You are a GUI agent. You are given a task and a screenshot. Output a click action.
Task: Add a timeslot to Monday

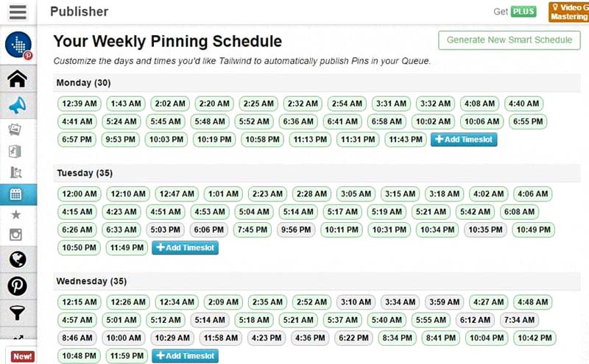point(464,140)
